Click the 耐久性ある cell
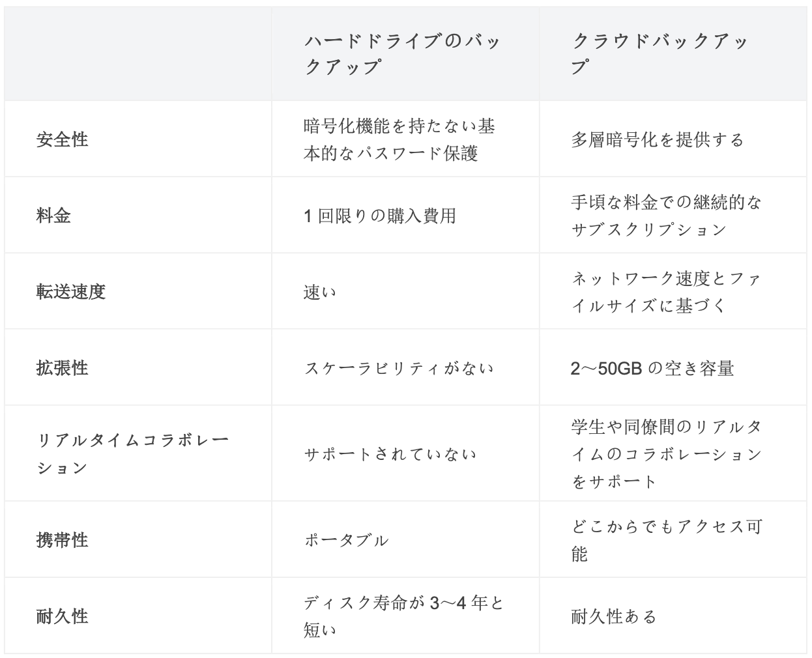812x658 pixels. tap(614, 616)
